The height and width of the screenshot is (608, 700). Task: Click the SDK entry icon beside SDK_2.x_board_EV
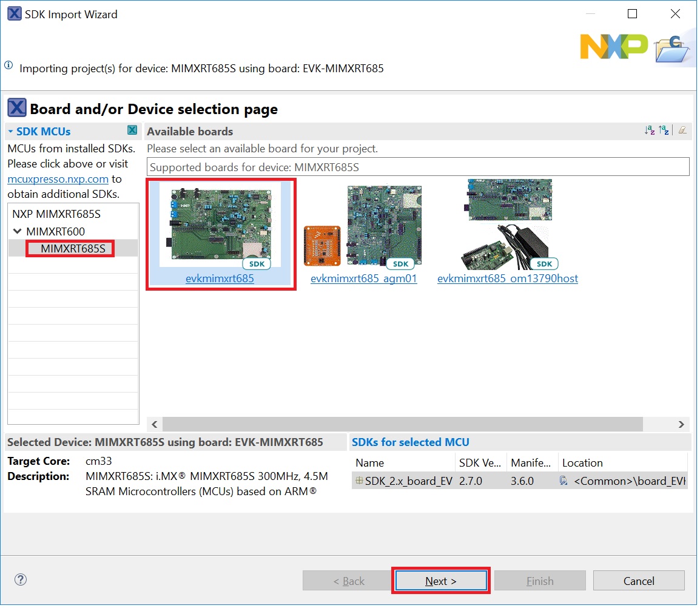pos(359,481)
